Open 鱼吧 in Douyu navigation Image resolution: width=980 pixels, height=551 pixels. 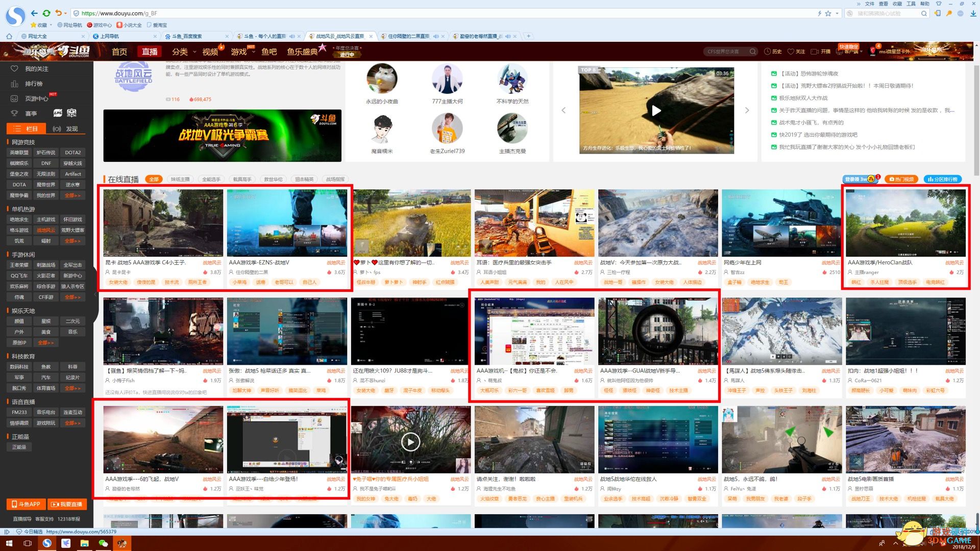coord(269,52)
